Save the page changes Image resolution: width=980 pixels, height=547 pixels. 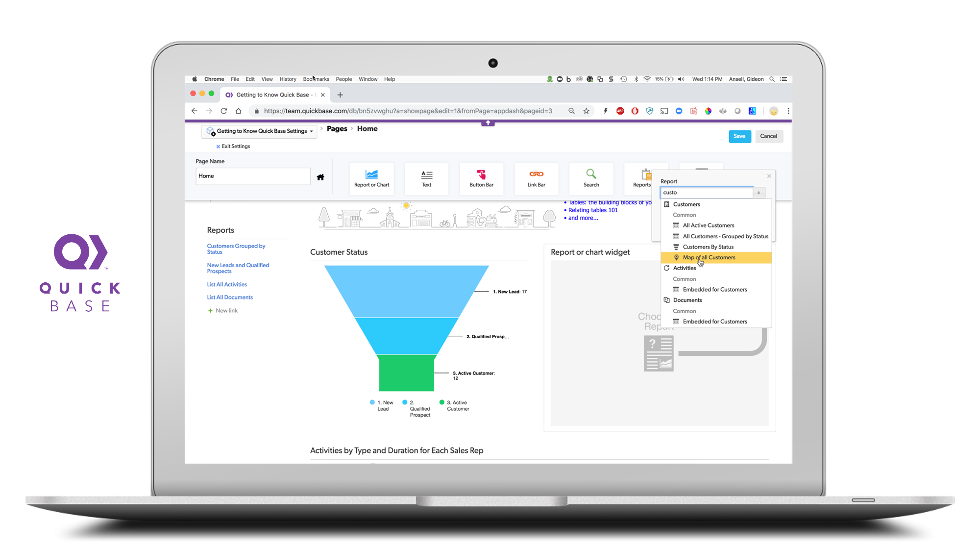739,136
